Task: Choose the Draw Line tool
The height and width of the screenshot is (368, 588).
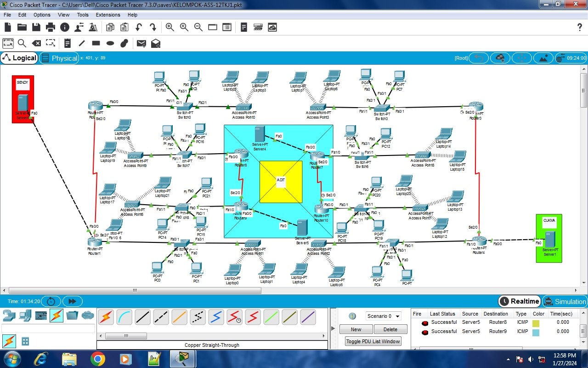Action: coord(82,43)
